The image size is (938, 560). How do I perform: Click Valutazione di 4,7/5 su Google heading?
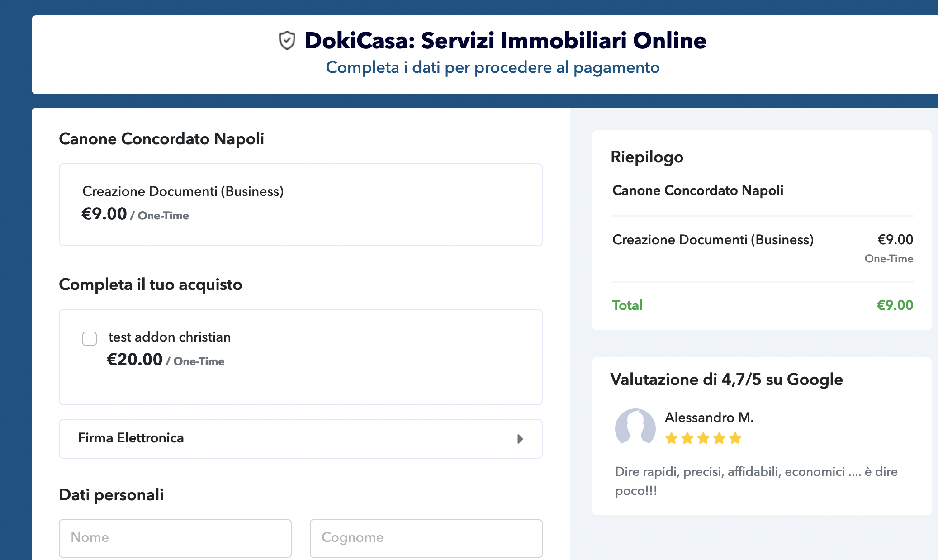[x=726, y=380]
